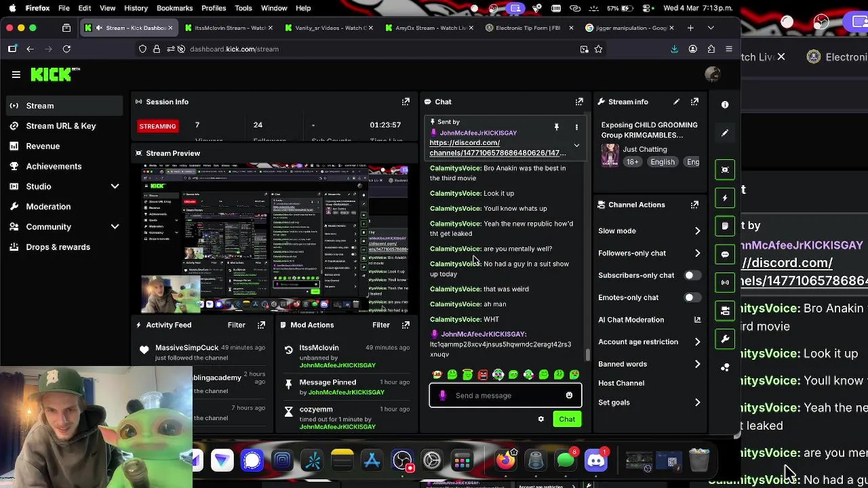Open chat settings gear icon
Image resolution: width=868 pixels, height=488 pixels.
tap(540, 420)
